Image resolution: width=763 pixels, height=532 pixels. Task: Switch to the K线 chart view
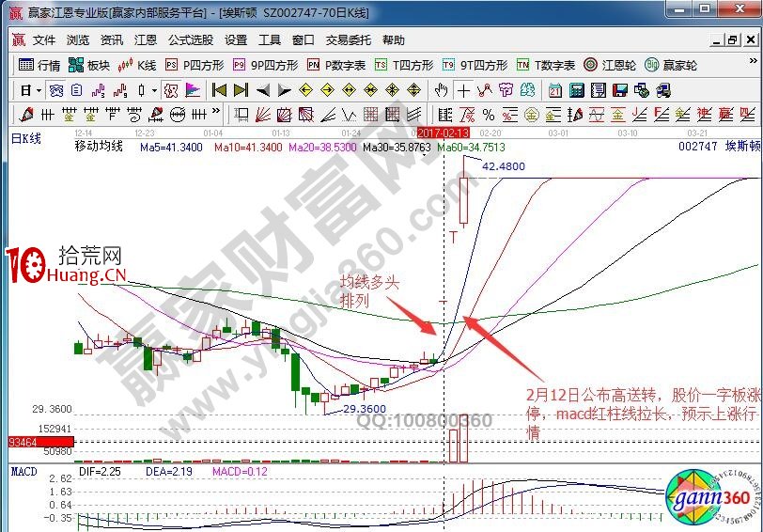tap(137, 65)
